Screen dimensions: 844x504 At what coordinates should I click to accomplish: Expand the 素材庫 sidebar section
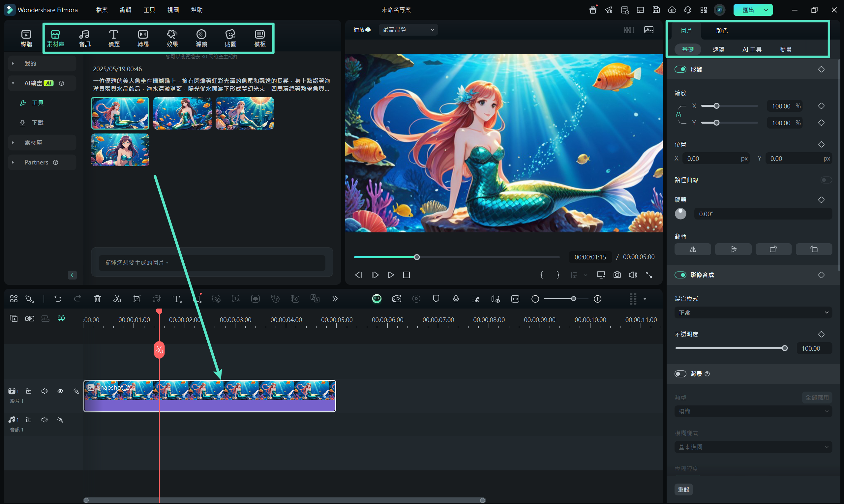[13, 142]
